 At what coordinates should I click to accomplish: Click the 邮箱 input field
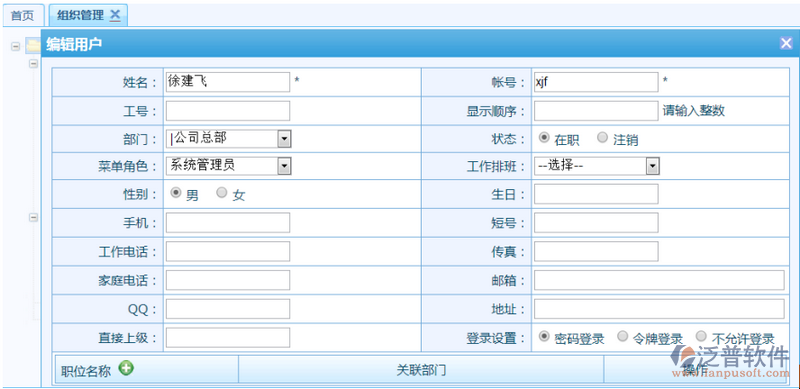[x=659, y=280]
